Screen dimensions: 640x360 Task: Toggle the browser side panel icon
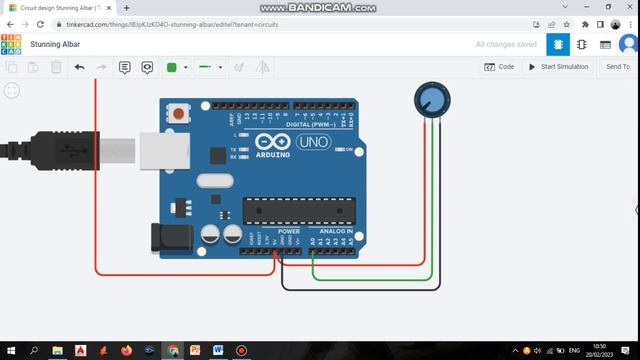click(x=600, y=24)
